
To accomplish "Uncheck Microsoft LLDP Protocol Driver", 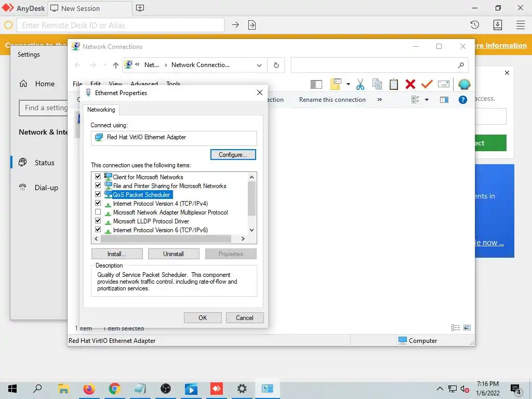I will (x=98, y=220).
